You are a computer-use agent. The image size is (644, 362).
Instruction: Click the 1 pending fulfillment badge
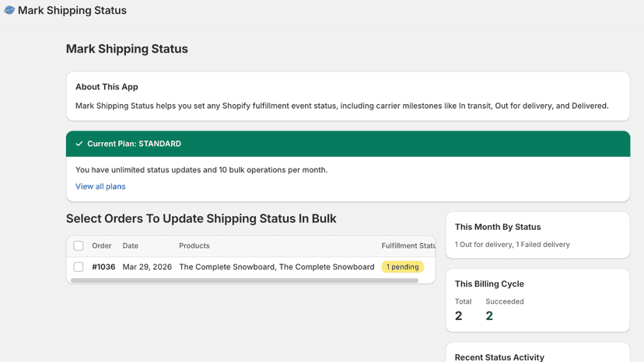403,266
